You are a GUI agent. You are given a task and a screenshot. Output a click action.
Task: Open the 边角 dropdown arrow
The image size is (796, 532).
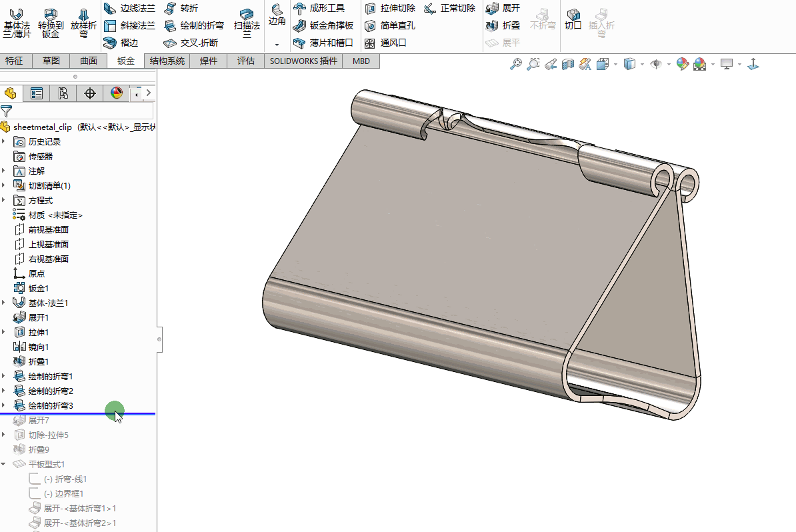pos(277,45)
